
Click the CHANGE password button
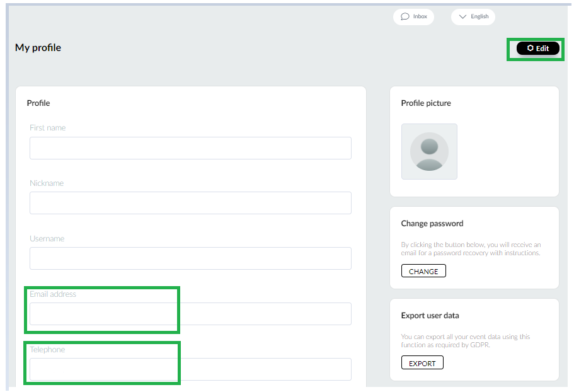(x=423, y=271)
